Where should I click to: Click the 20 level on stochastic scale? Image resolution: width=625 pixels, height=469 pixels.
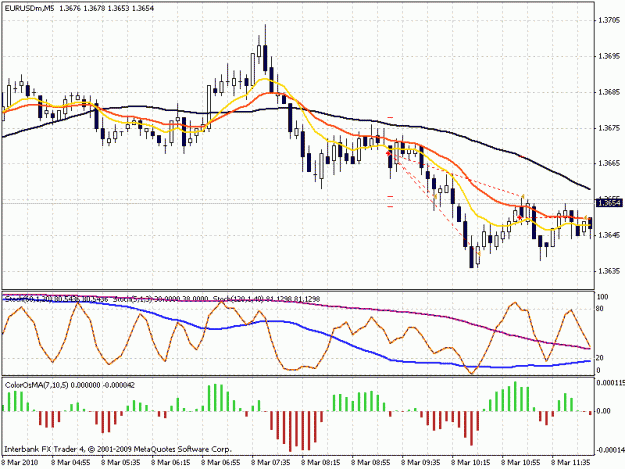point(600,358)
